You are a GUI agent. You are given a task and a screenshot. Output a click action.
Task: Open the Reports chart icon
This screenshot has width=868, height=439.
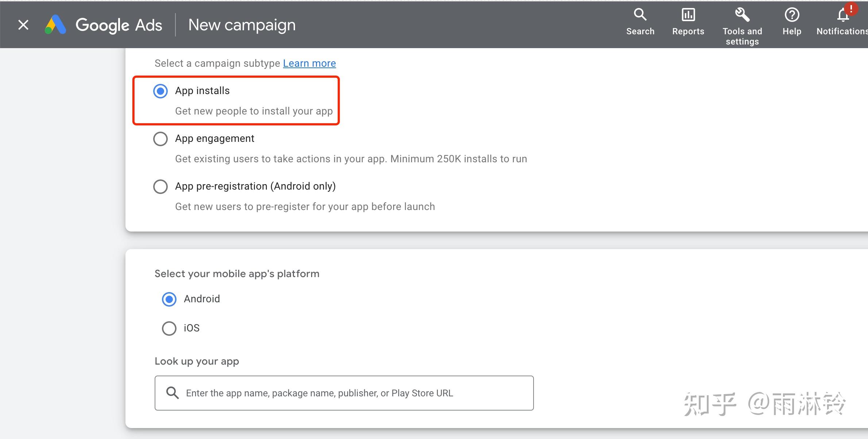click(x=688, y=15)
